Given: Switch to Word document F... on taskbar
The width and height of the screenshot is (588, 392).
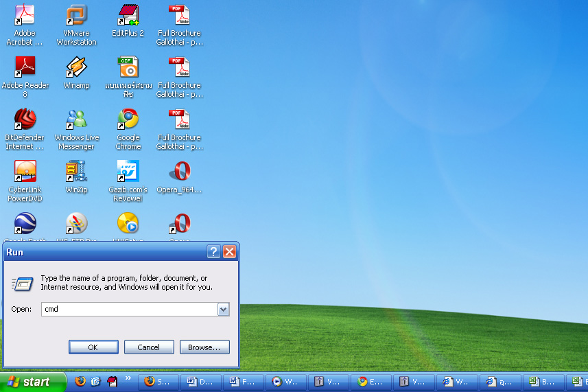Looking at the screenshot, I should click(x=244, y=382).
